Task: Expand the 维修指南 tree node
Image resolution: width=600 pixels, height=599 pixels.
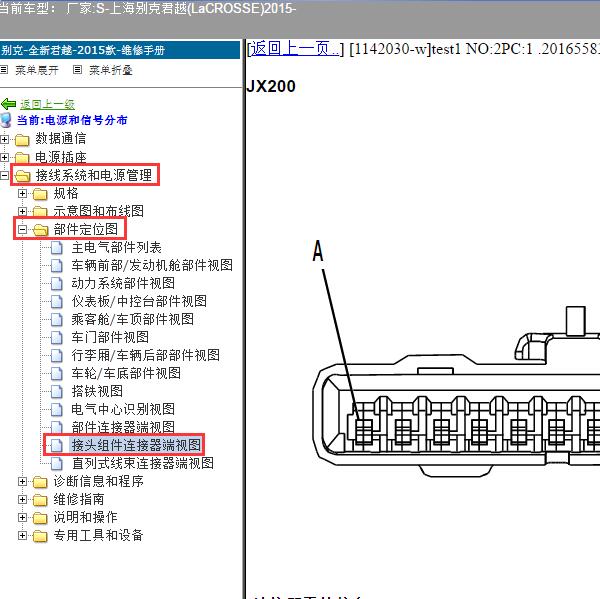Action: (x=22, y=499)
